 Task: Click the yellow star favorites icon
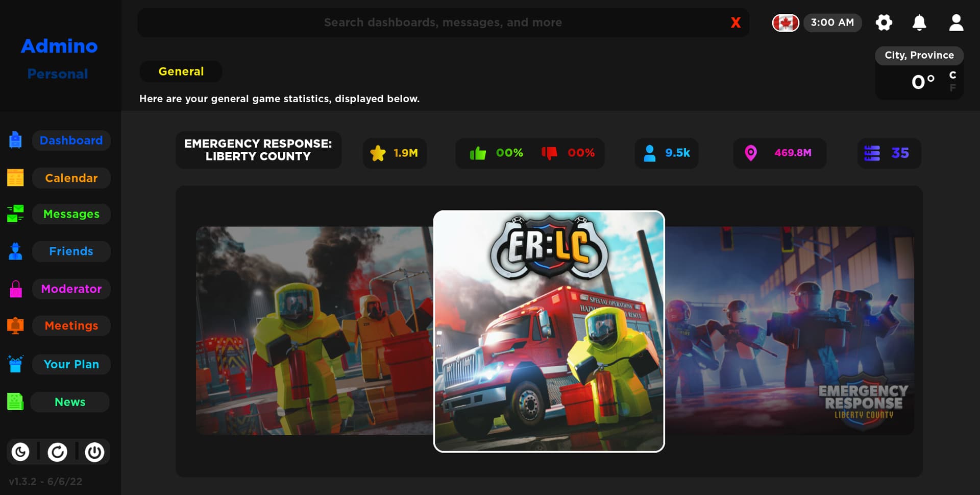[378, 153]
